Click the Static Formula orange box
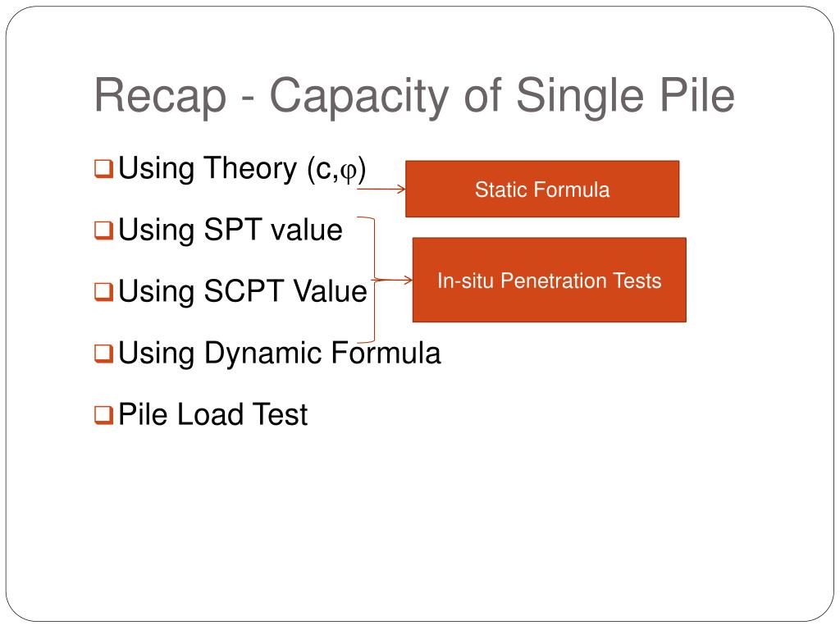Viewport: 840px width, 630px height. (x=542, y=189)
